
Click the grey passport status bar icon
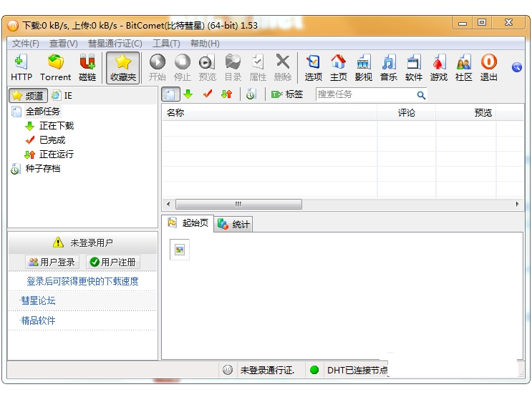tap(228, 370)
